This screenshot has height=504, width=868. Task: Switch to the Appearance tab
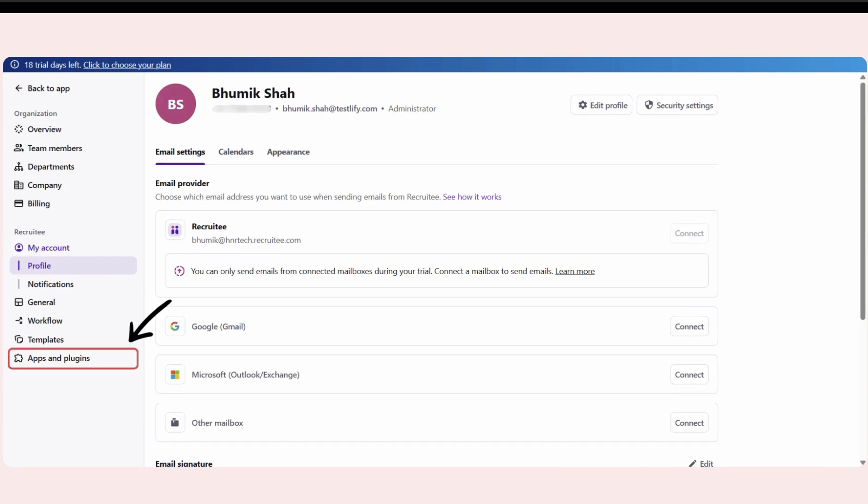(288, 152)
